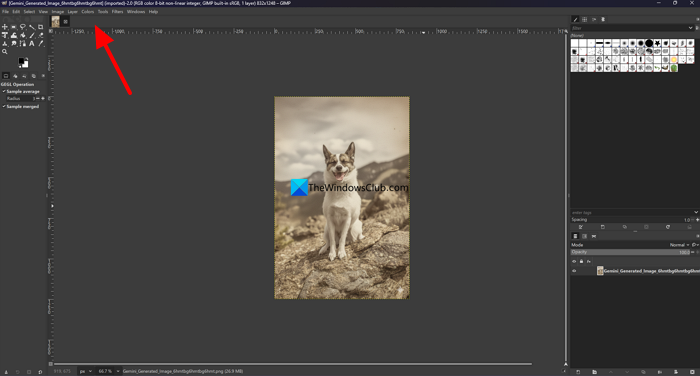Select the Unified Transform tool
Viewport: 700px width, 376px height.
pyautogui.click(x=4, y=35)
